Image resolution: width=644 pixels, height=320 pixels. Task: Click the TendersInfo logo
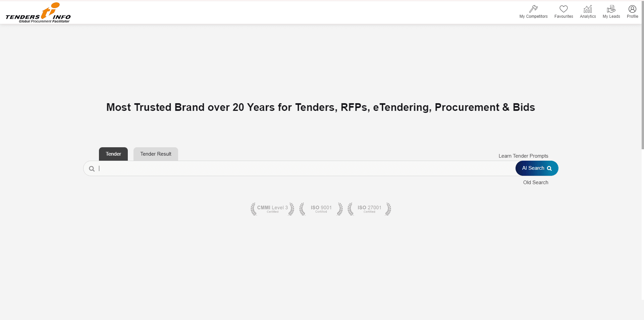(x=38, y=13)
